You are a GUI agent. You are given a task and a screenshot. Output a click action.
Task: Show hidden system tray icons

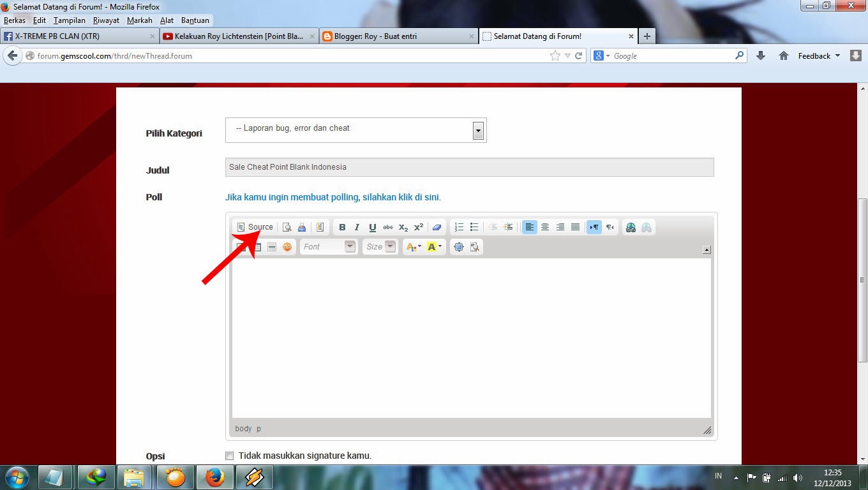(x=736, y=477)
